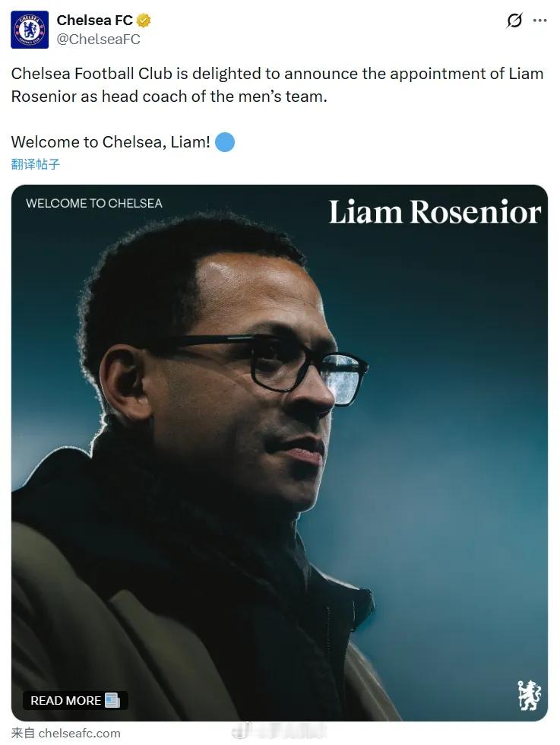
Task: Open the Chelsea FC display name
Action: [x=94, y=21]
